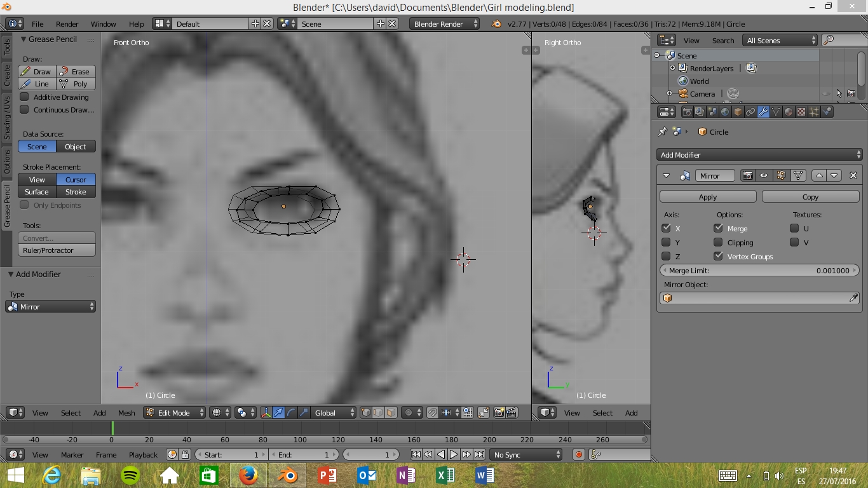This screenshot has width=868, height=488.
Task: Launch Firefox from the Windows taskbar
Action: coord(248,475)
